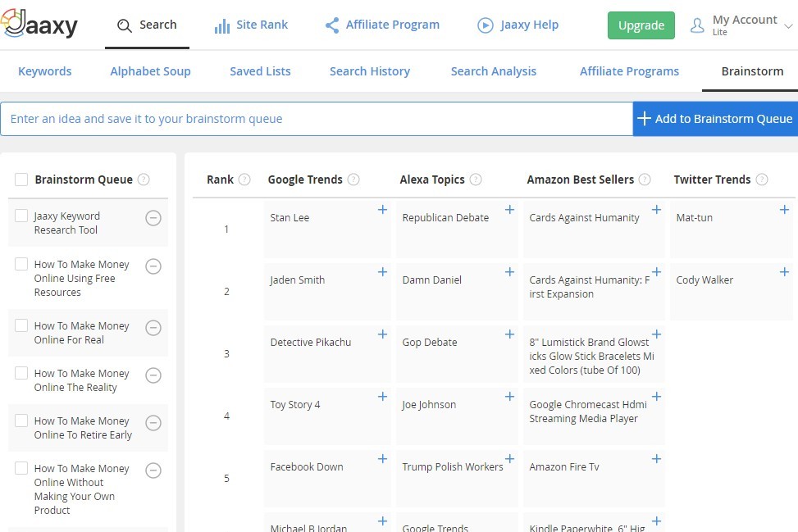Add Joe Johnson to brainstorm queue
Screen dimensions: 798x532
point(509,397)
